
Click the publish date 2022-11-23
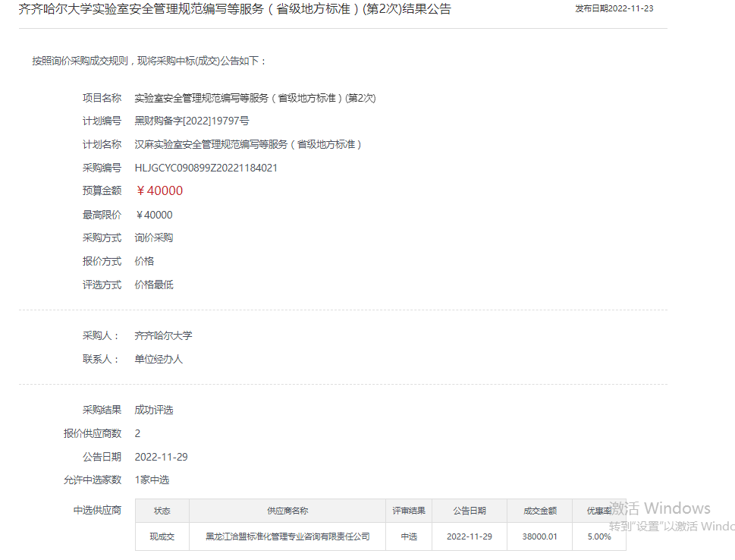pos(614,9)
